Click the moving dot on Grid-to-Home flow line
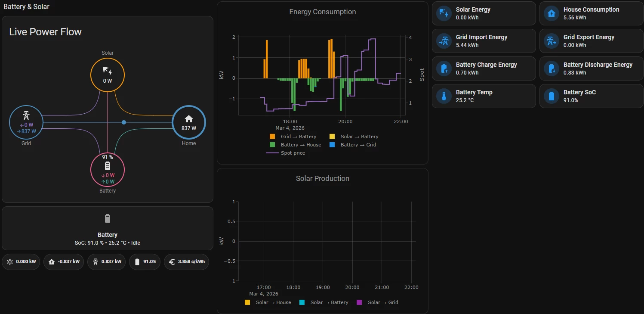The image size is (644, 314). [x=124, y=122]
